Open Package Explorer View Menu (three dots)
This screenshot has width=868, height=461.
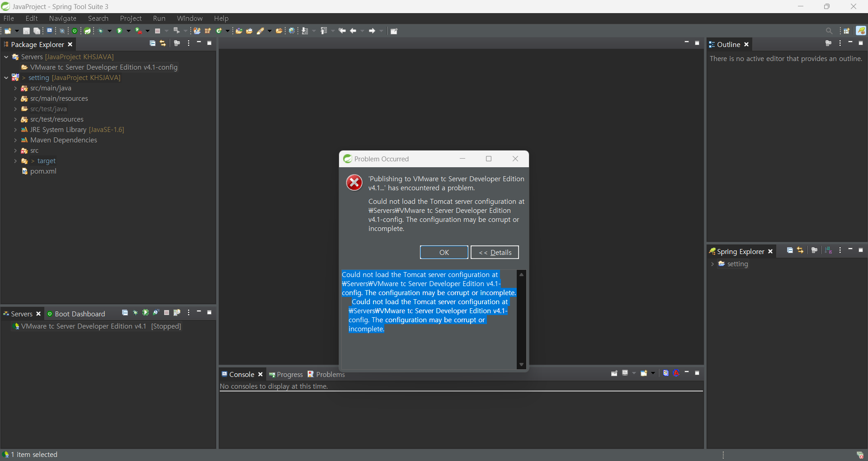click(189, 43)
